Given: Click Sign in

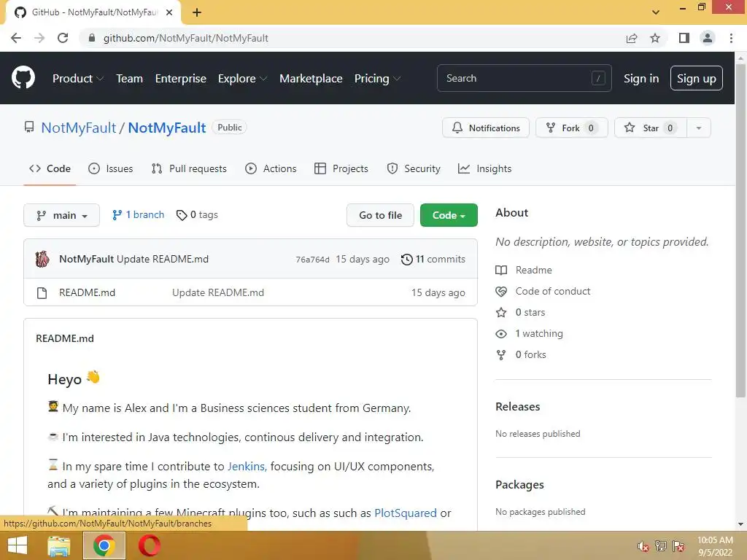Looking at the screenshot, I should coord(641,79).
